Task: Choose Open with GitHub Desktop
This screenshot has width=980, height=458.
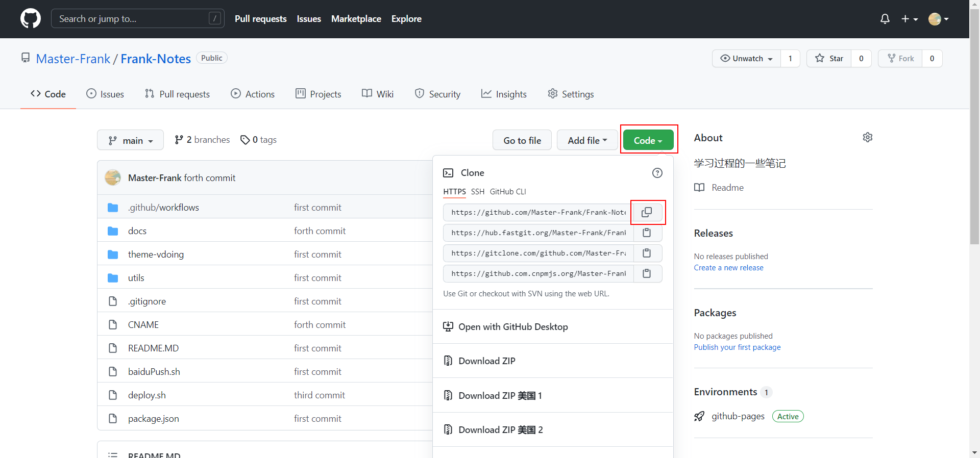Action: click(x=553, y=327)
